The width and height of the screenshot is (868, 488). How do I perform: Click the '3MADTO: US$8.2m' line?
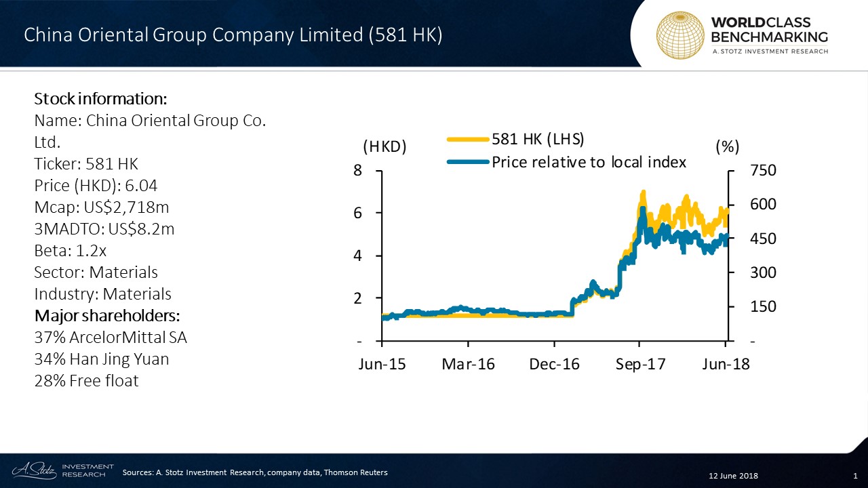click(104, 229)
